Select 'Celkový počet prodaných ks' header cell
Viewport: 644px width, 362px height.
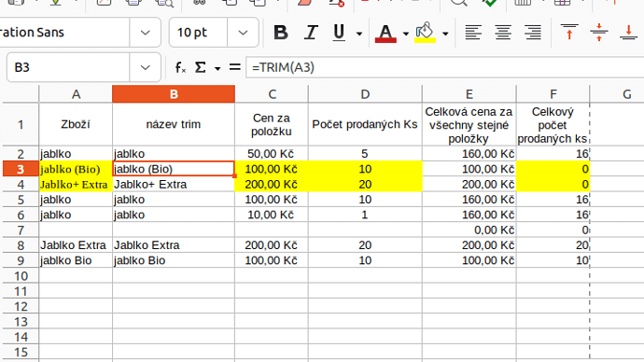(x=553, y=124)
